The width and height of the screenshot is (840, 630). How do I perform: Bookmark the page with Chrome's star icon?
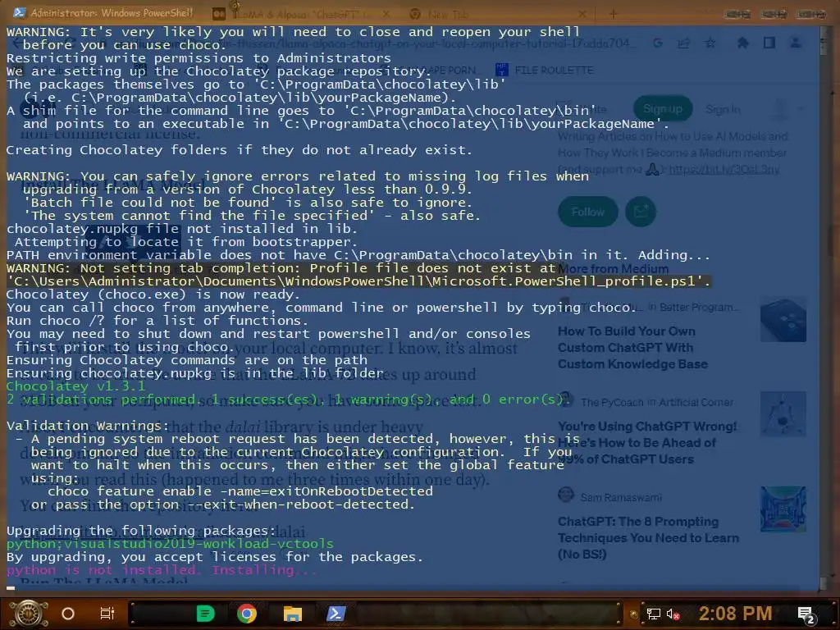(x=710, y=43)
